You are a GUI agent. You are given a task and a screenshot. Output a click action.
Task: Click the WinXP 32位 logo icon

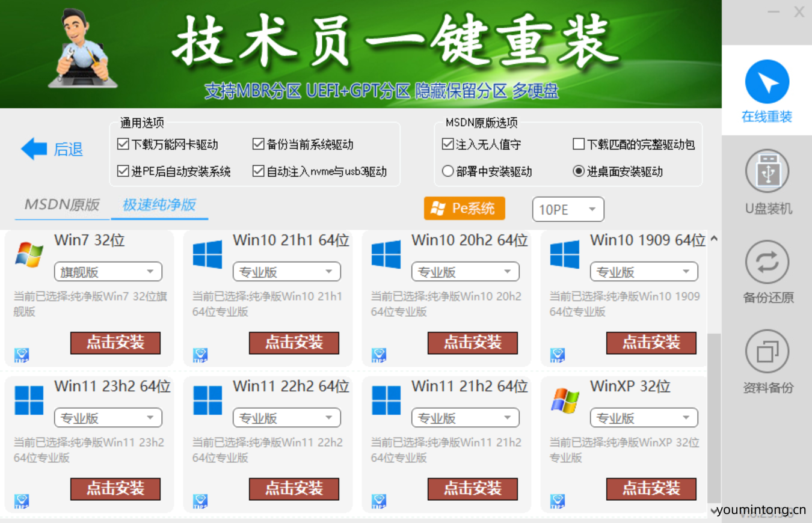click(565, 401)
